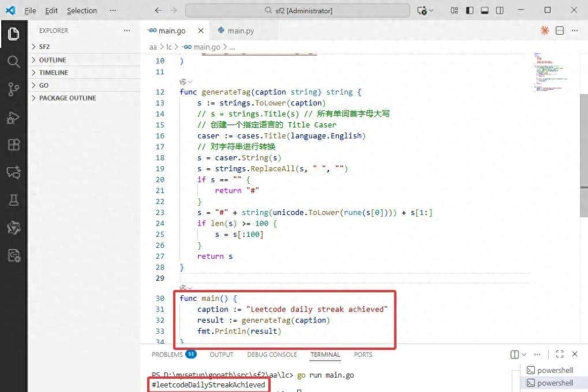588x392 pixels.
Task: Expand the OUTLINE section
Action: point(52,60)
